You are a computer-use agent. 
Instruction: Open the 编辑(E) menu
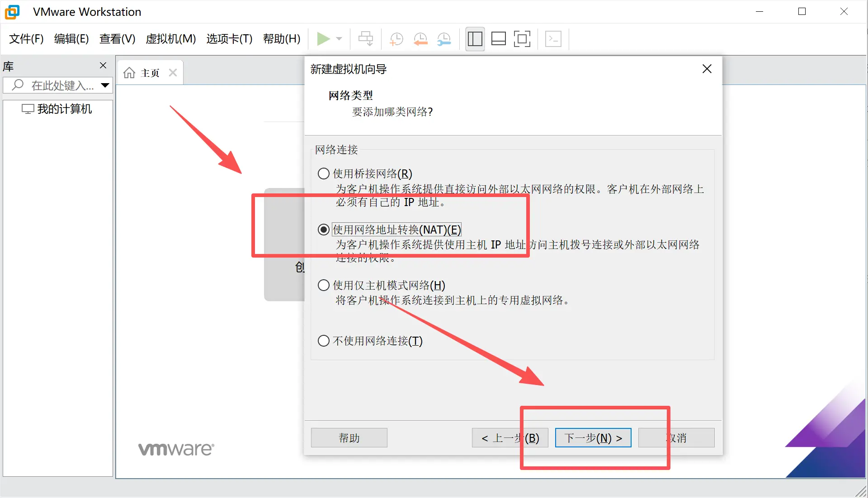pos(71,39)
